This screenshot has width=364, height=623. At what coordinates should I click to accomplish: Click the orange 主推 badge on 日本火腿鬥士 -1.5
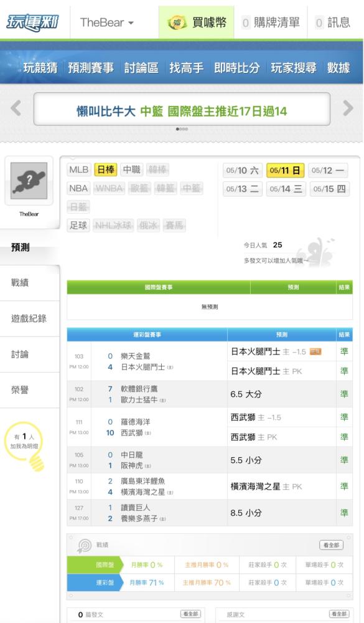tap(315, 351)
